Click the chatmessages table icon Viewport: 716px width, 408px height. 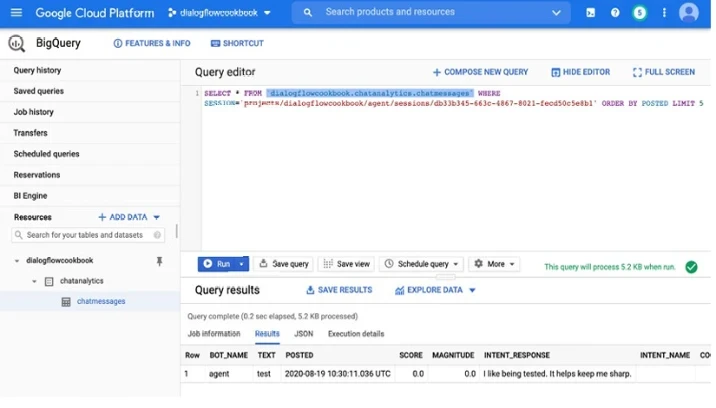click(66, 302)
